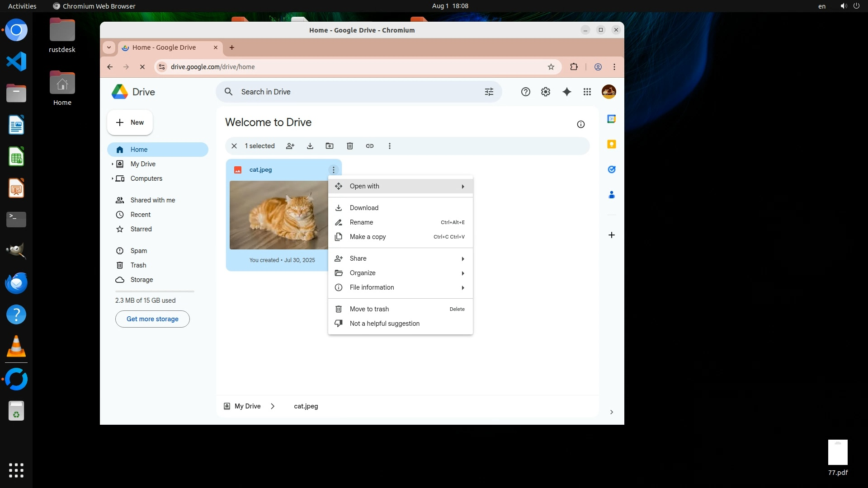This screenshot has height=488, width=868.
Task: Select Move to trash menu entry
Action: click(x=369, y=309)
